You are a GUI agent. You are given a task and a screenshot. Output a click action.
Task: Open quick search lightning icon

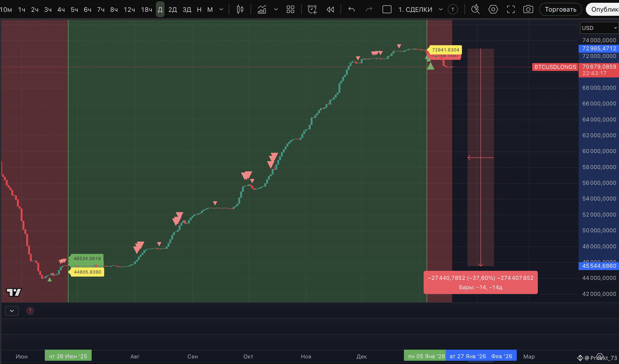coord(475,10)
